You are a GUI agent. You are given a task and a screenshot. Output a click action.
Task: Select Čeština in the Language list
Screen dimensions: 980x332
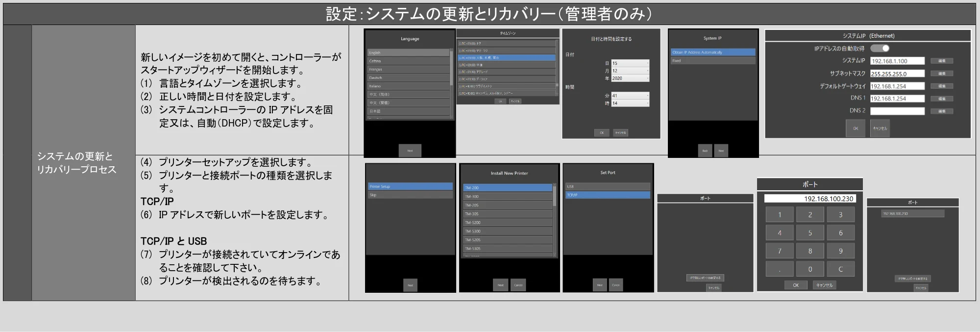coord(409,61)
